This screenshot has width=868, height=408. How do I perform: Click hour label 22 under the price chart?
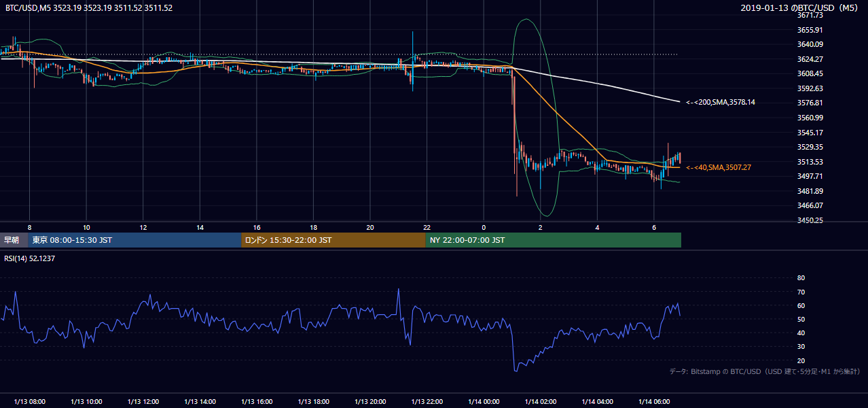coord(427,227)
